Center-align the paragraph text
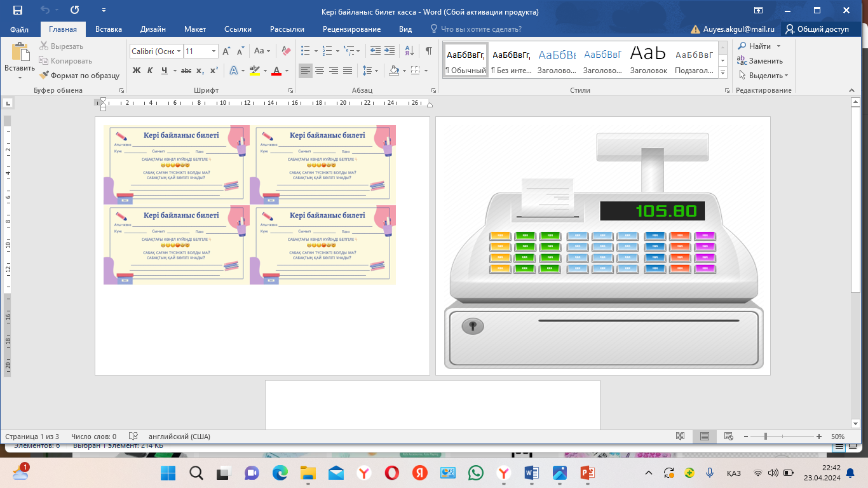The height and width of the screenshot is (488, 868). point(320,71)
